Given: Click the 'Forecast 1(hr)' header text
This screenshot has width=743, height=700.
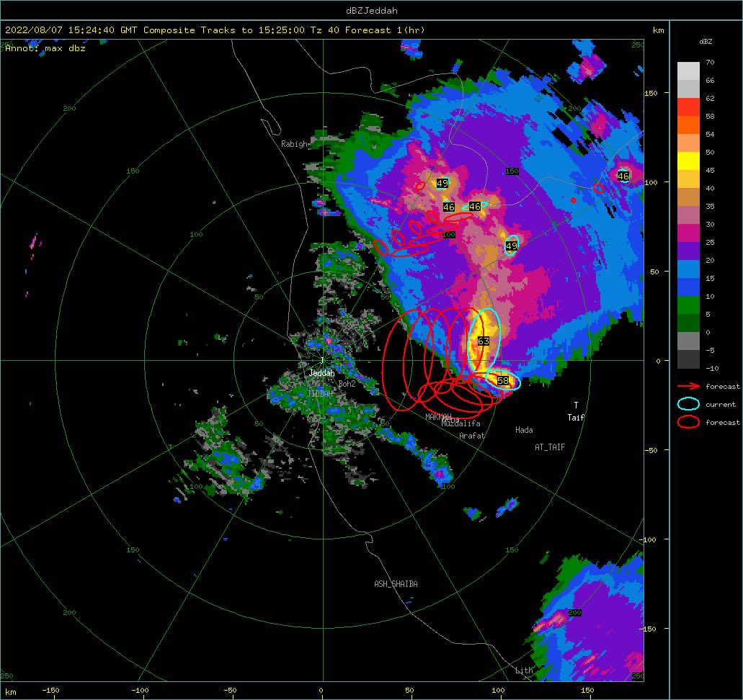Looking at the screenshot, I should click(385, 30).
